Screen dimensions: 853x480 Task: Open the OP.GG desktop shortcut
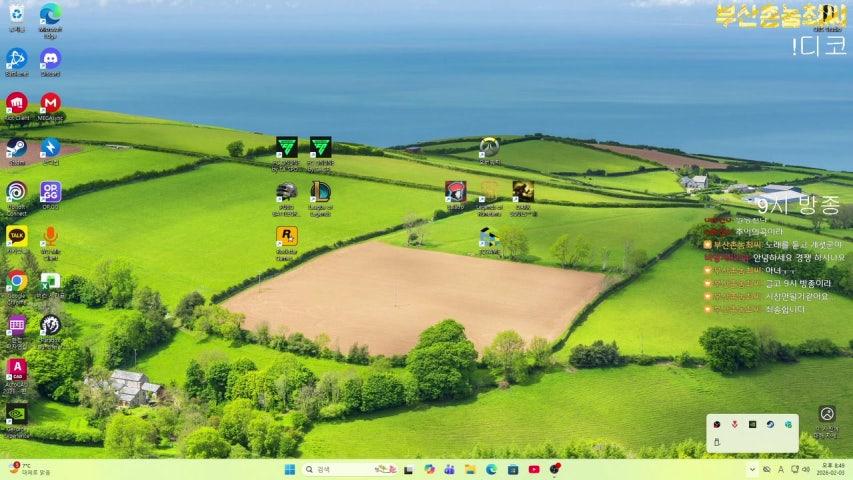click(x=50, y=191)
